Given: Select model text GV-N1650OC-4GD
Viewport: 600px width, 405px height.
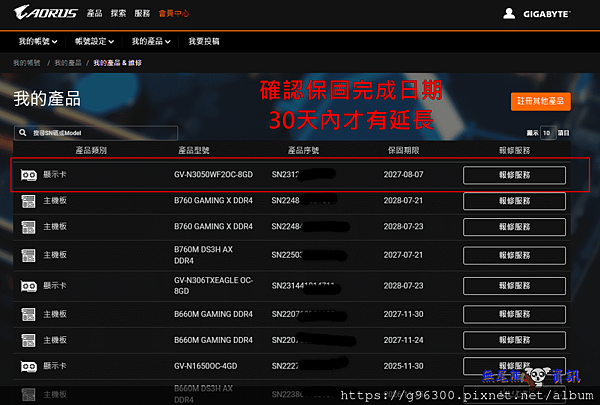Looking at the screenshot, I should [205, 366].
